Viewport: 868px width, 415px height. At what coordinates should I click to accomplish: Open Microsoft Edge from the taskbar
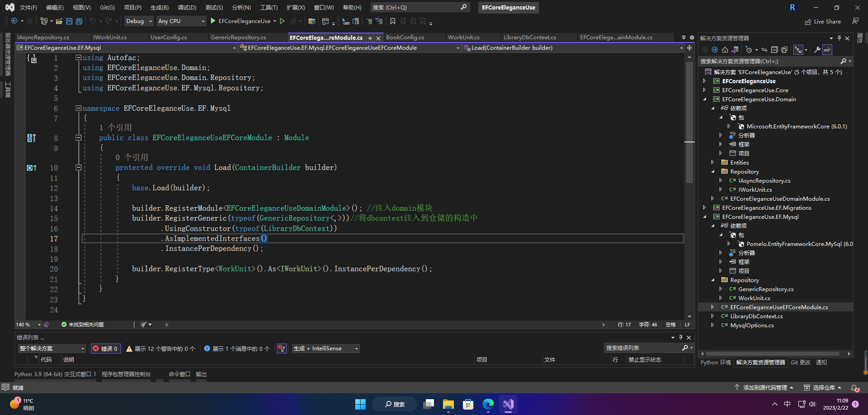pos(488,404)
